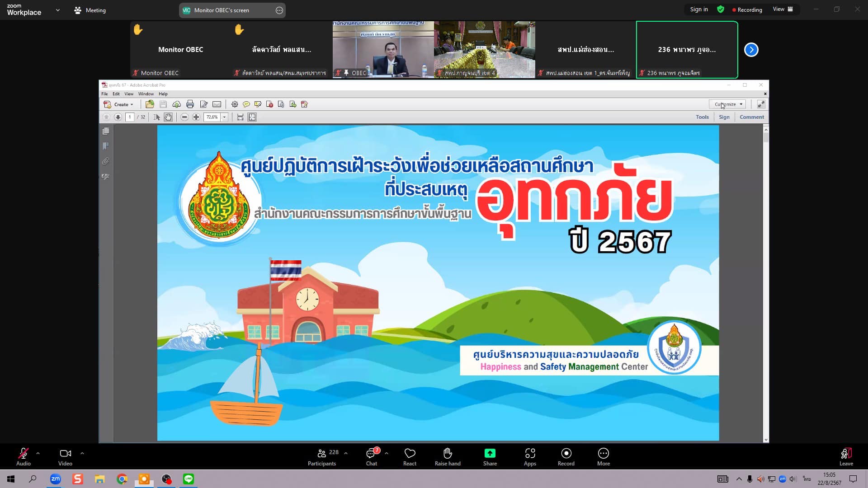
Task: Open the Signatures side panel icon
Action: tap(106, 177)
